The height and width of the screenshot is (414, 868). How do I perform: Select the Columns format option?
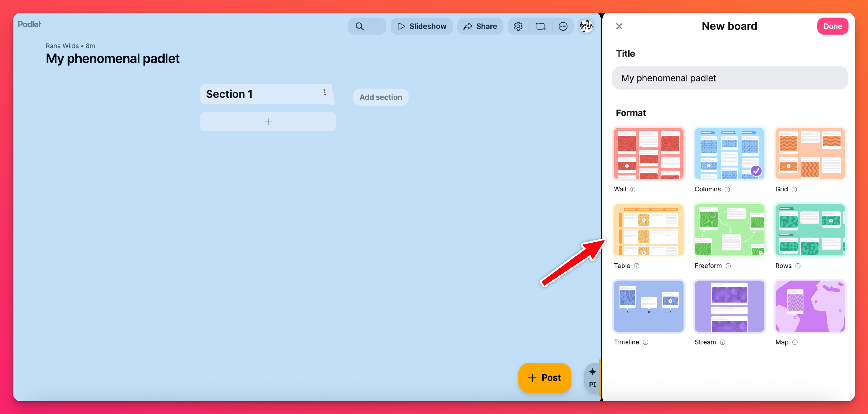point(729,154)
